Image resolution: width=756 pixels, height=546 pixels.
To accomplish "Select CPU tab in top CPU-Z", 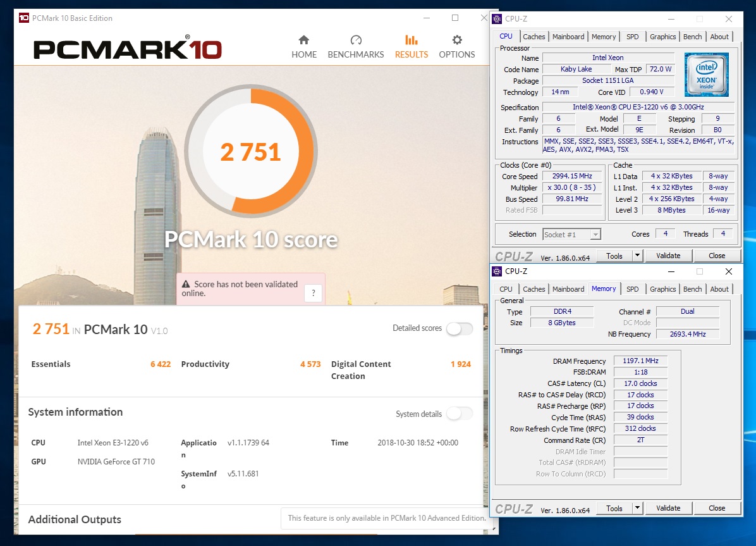I will click(506, 36).
